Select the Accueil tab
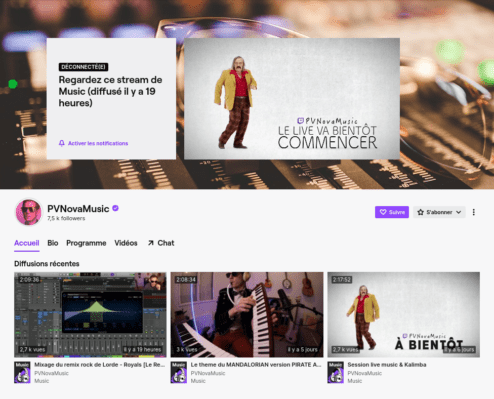This screenshot has width=494, height=399. (27, 243)
